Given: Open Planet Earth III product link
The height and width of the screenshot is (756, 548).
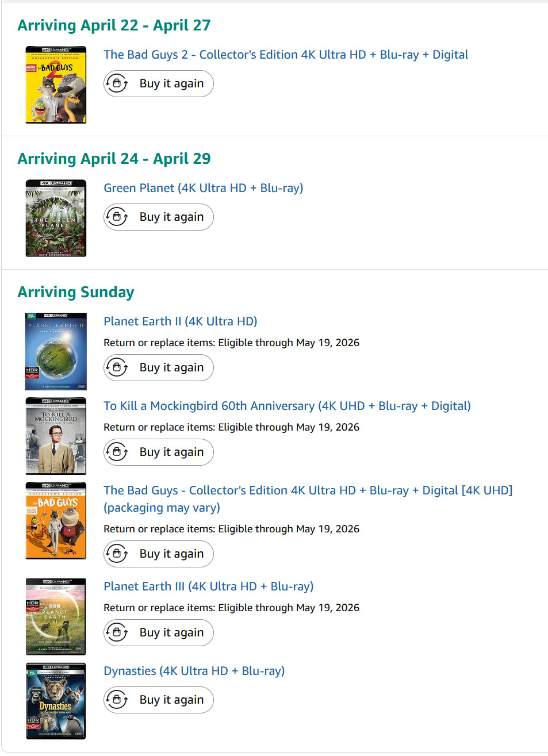Looking at the screenshot, I should (208, 586).
